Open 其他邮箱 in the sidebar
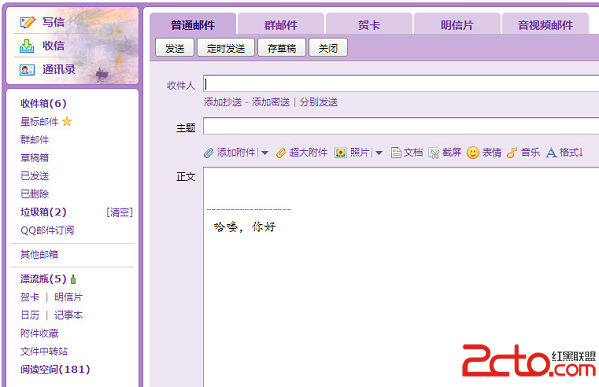This screenshot has width=599, height=387. [39, 254]
